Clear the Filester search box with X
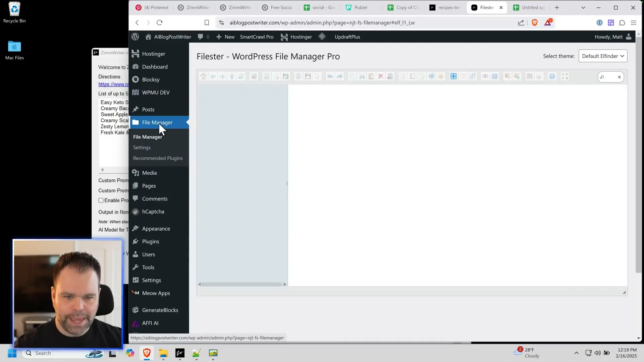This screenshot has width=644, height=362. pyautogui.click(x=619, y=77)
